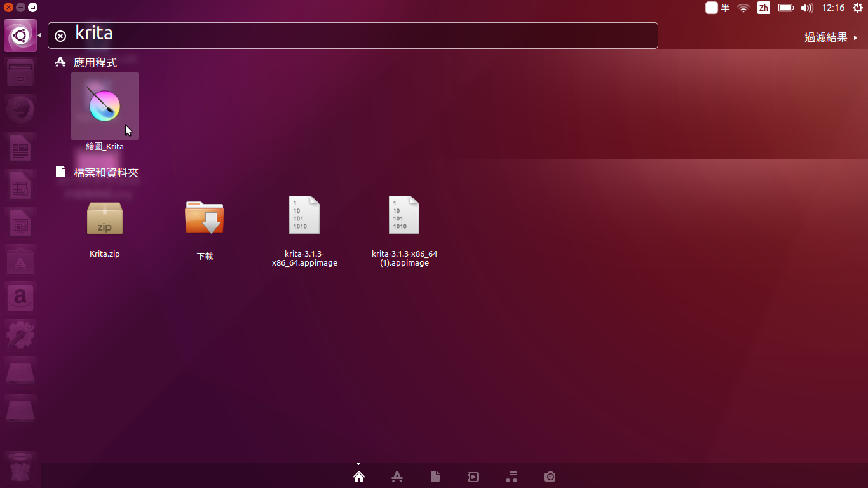The height and width of the screenshot is (488, 868).
Task: Switch to the Photos lens
Action: [550, 477]
